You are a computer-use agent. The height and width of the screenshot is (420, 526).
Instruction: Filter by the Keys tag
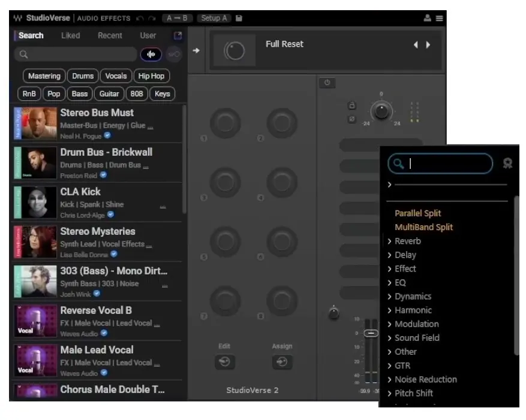click(x=163, y=94)
